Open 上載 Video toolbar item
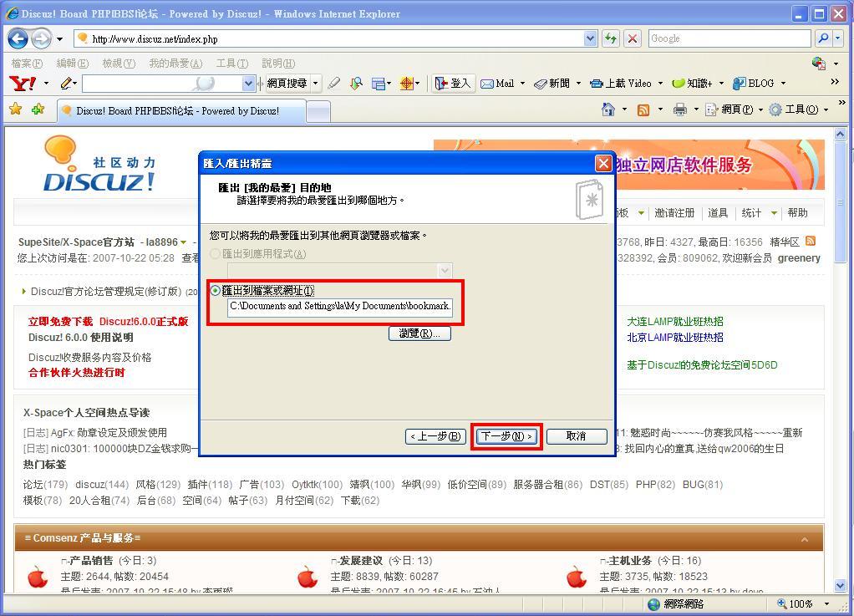 pos(621,84)
